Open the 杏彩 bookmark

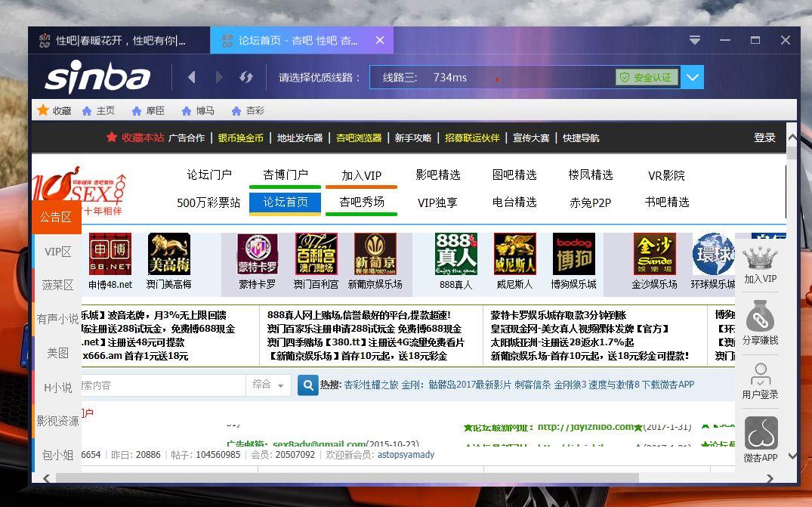(248, 110)
